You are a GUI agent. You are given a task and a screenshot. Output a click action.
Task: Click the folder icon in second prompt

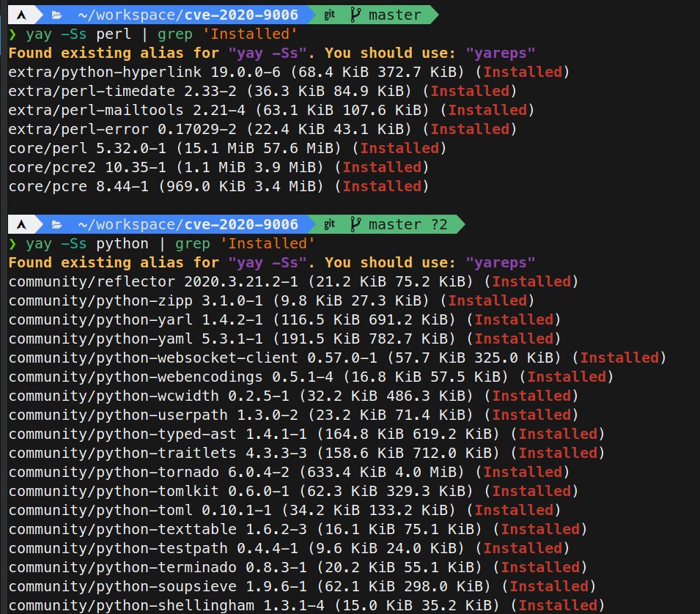pos(56,224)
